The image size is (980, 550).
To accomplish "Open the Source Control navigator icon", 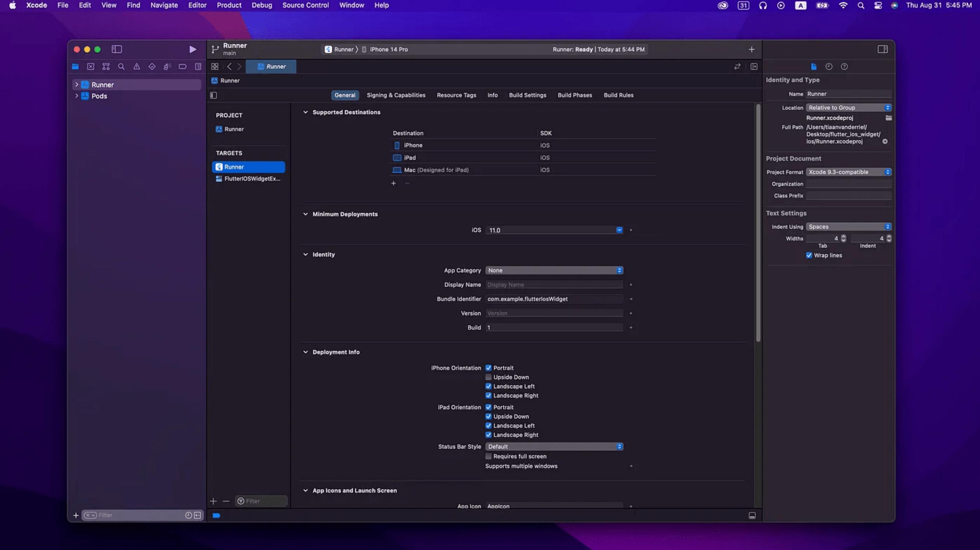I will [90, 67].
